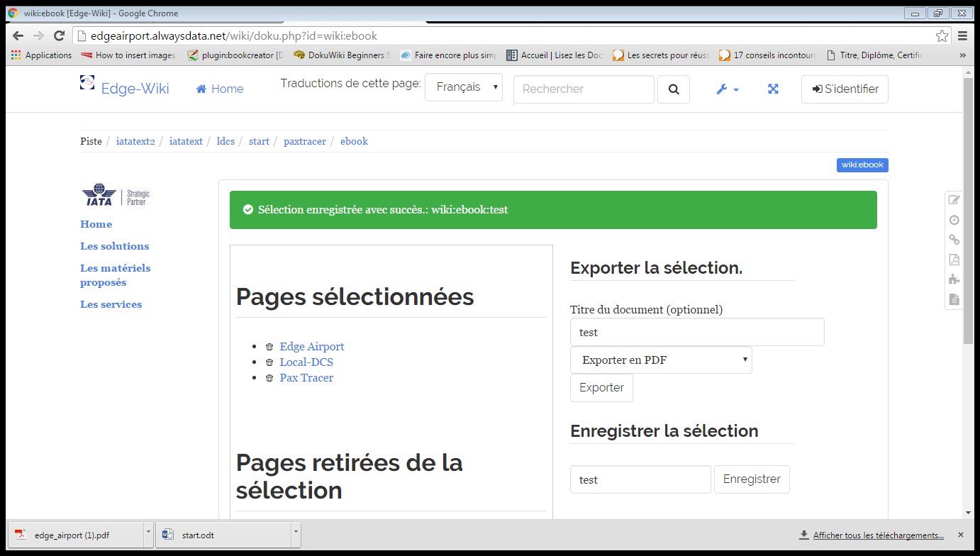
Task: Open page history via clock icon
Action: pos(954,220)
